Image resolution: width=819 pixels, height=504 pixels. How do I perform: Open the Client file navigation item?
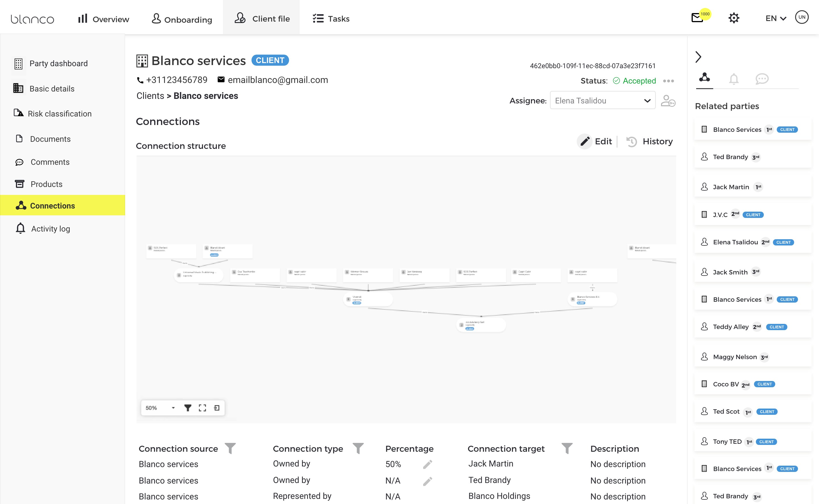click(263, 18)
